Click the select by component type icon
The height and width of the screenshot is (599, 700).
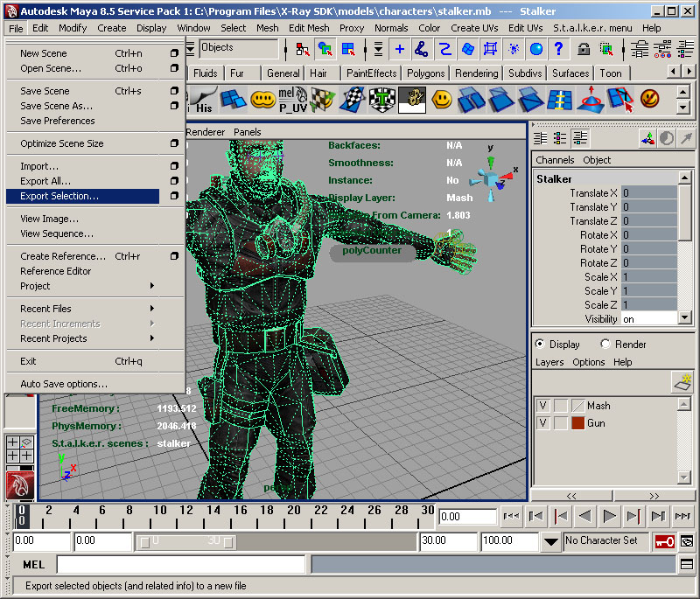point(347,49)
